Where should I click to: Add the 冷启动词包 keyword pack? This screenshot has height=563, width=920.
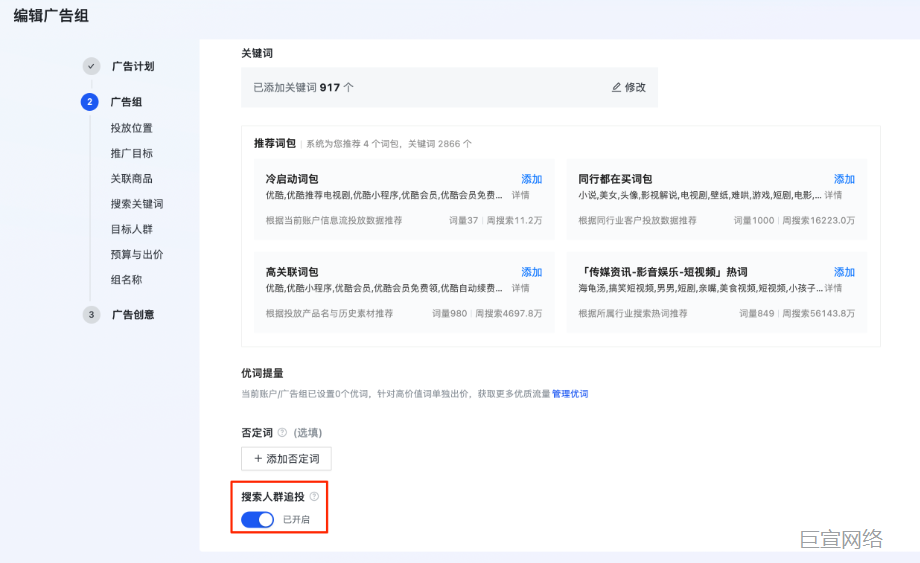[x=532, y=179]
